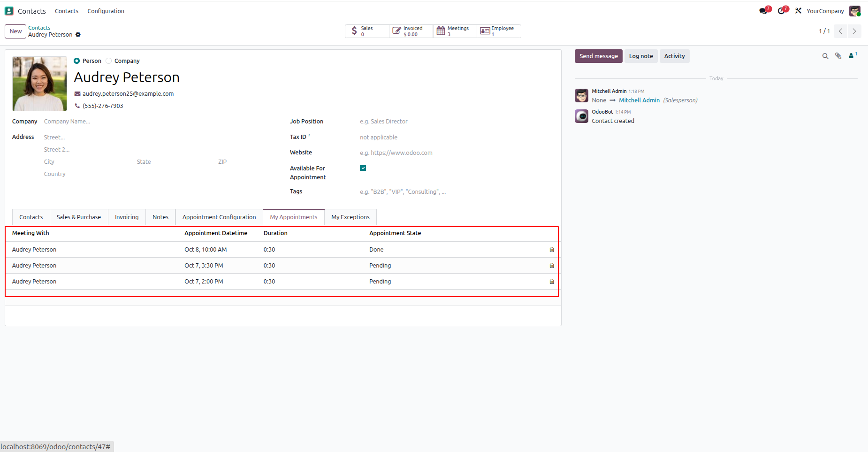Click Mitchell Admin's chatter avatar
The image size is (868, 452).
[582, 96]
